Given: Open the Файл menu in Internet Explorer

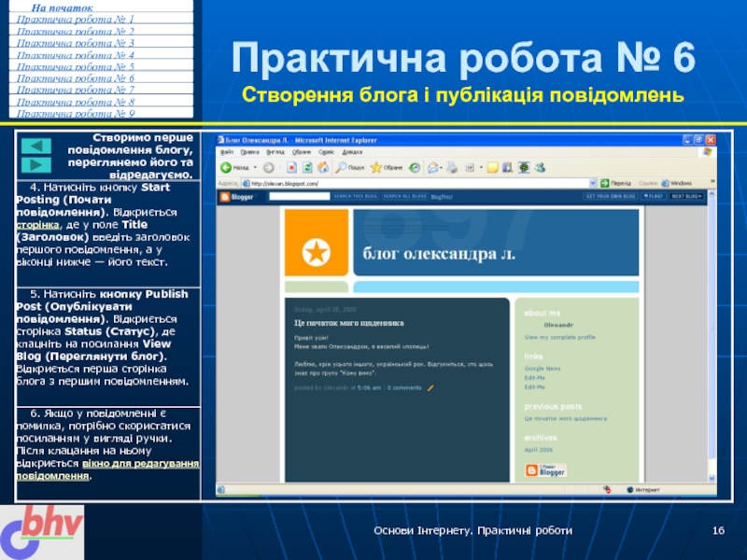Looking at the screenshot, I should pos(225,151).
